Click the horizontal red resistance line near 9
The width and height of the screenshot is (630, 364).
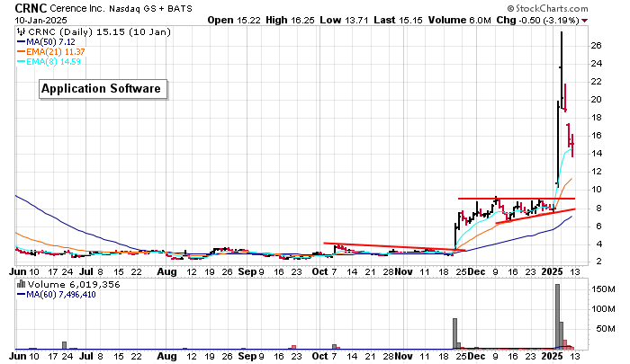pyautogui.click(x=517, y=199)
